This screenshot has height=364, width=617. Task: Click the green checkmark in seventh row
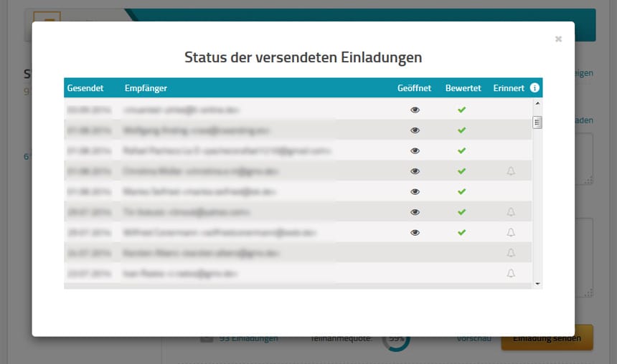tap(462, 232)
